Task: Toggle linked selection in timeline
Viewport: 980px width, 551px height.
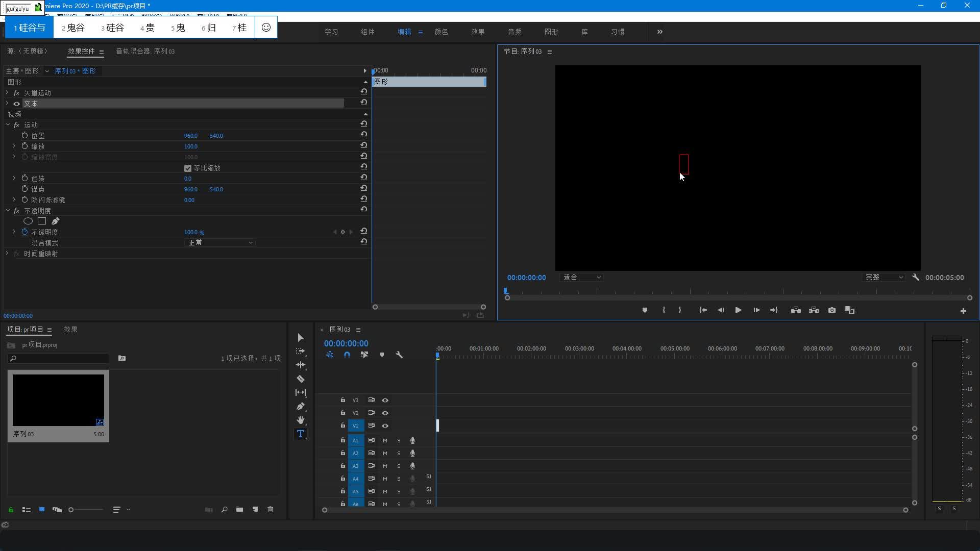Action: click(364, 355)
